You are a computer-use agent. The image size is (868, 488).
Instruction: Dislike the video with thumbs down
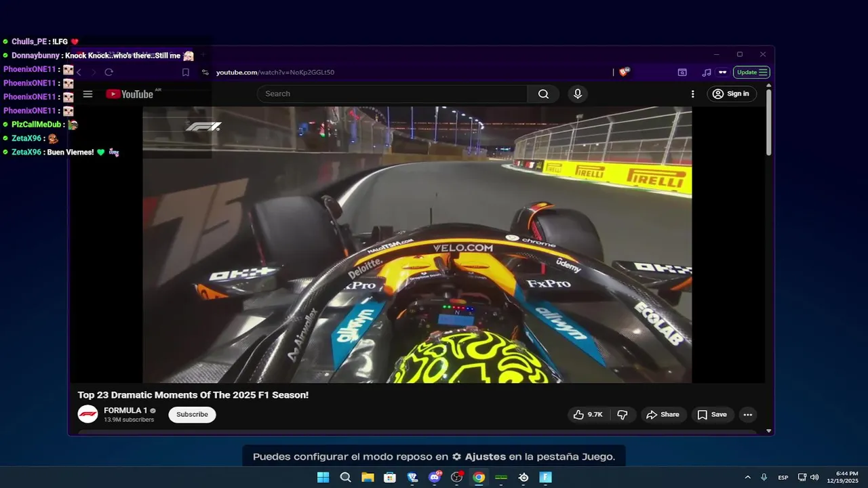coord(623,415)
